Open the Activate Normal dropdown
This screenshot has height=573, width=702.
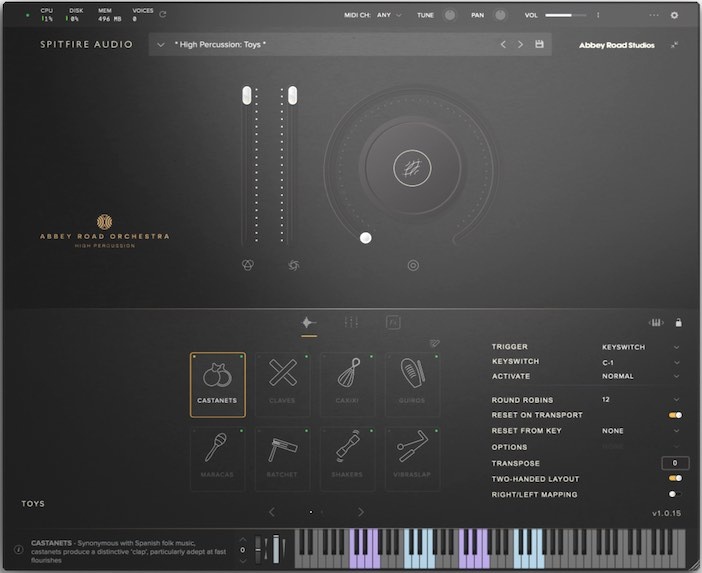click(x=641, y=376)
